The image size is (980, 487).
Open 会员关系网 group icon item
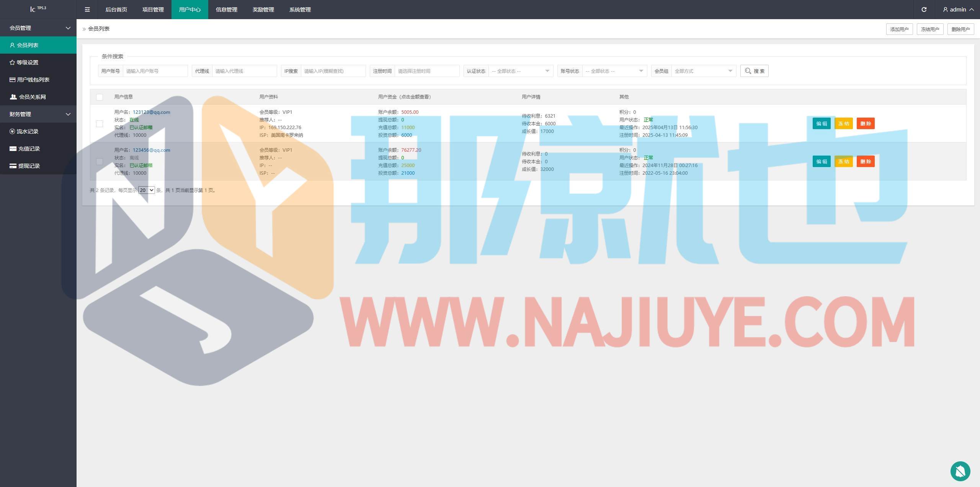coord(32,97)
